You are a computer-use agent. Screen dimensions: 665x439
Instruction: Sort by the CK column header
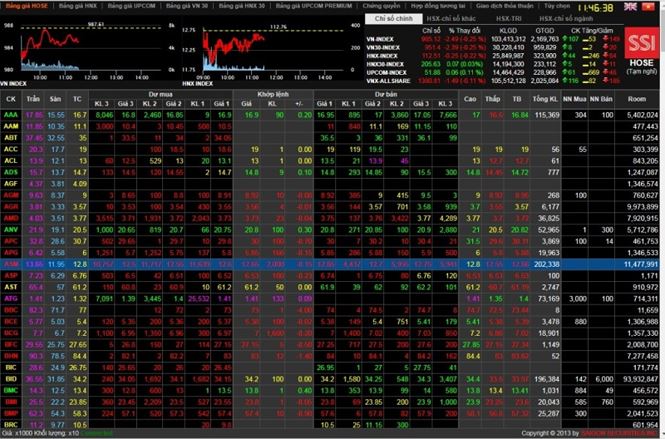click(11, 101)
